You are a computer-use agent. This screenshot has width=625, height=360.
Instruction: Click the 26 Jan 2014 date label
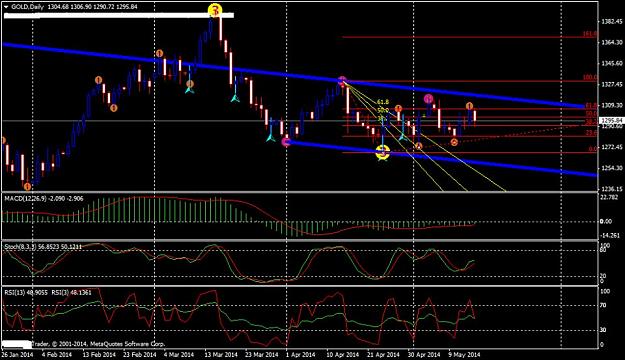[x=17, y=354]
